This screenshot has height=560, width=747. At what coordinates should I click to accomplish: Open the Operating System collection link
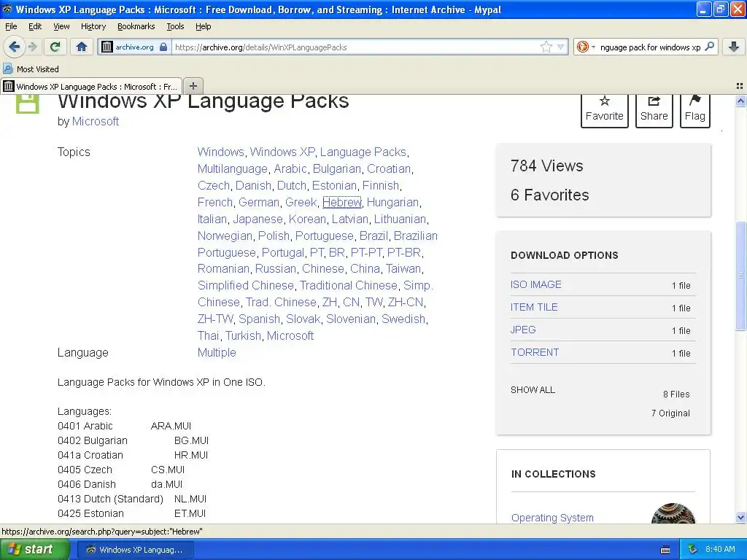(552, 518)
